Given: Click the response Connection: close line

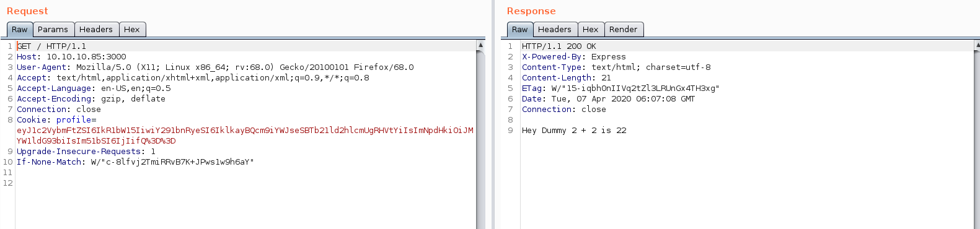Looking at the screenshot, I should point(564,110).
